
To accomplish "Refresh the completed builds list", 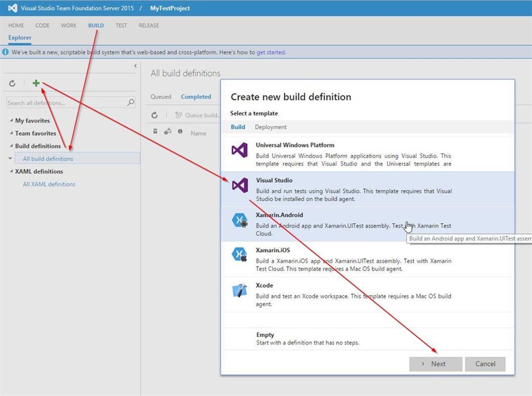I will click(x=154, y=115).
